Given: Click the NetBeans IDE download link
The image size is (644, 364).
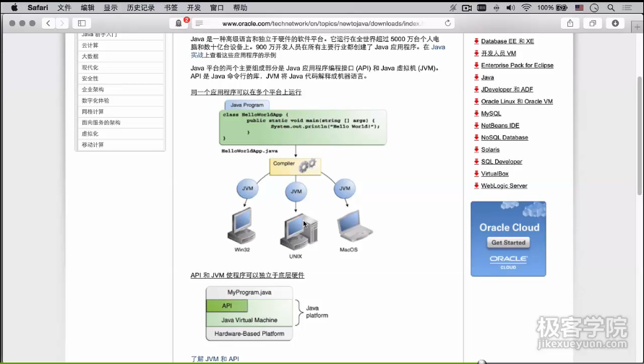Looking at the screenshot, I should coord(500,126).
